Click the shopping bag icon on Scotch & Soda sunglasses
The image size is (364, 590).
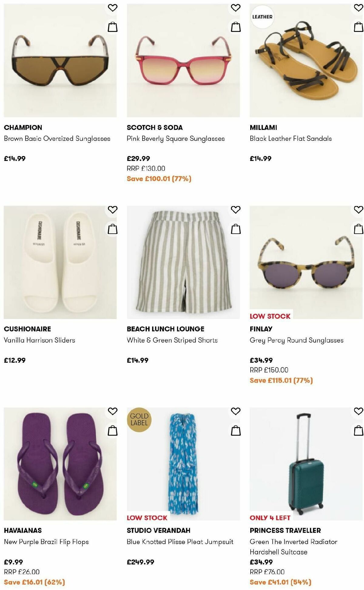coord(235,27)
